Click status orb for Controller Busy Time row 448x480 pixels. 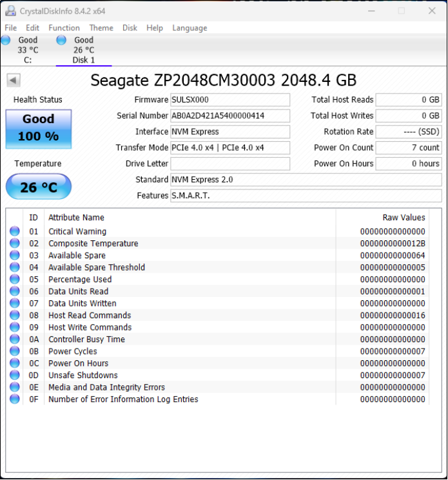point(14,339)
